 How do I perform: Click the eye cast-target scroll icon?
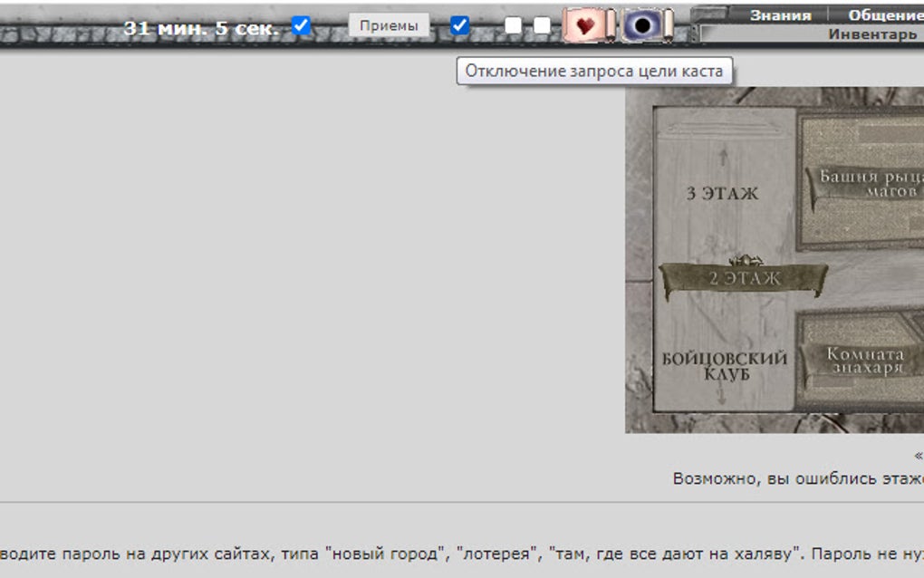click(643, 24)
